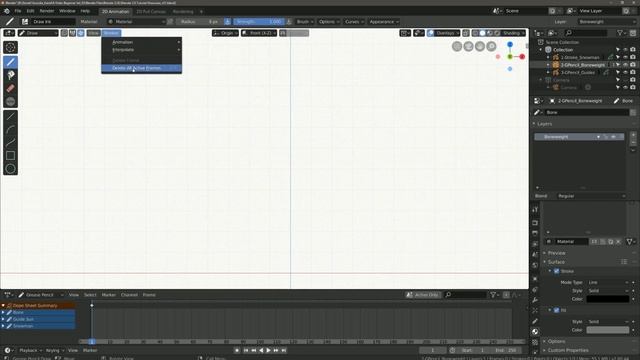Expand the Options panel in properties
The image size is (640, 360).
click(x=557, y=341)
